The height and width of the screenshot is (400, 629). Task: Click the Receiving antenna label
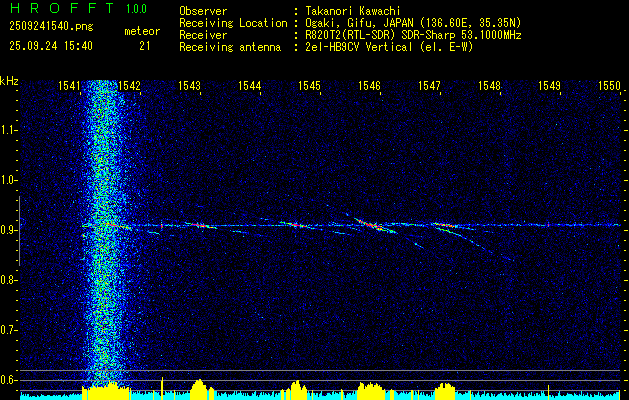pos(230,47)
